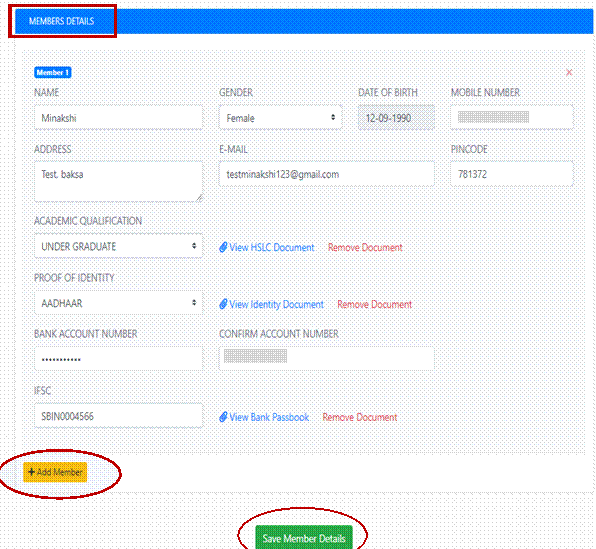Click the paperclip icon beside View HSLC Document

[224, 248]
